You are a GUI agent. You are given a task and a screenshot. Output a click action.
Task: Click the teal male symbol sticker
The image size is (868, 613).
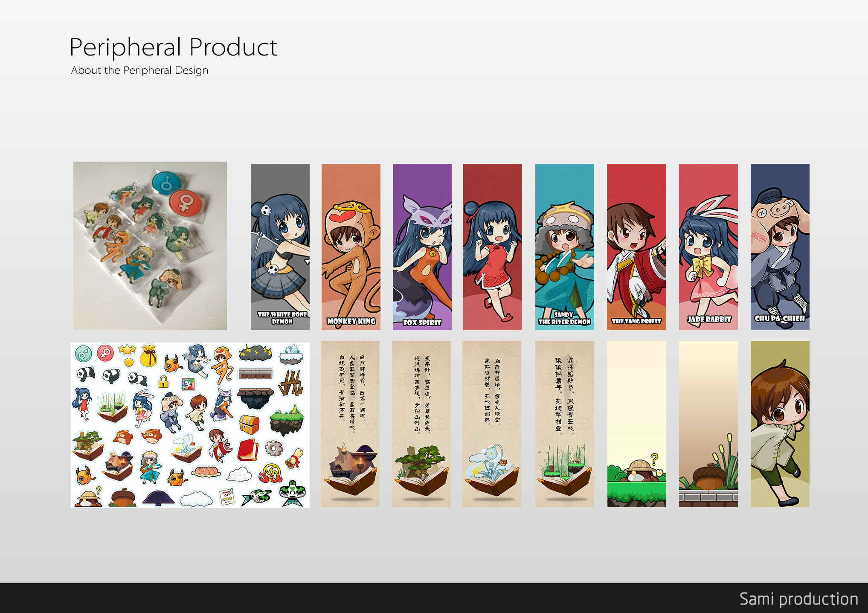coord(84,354)
